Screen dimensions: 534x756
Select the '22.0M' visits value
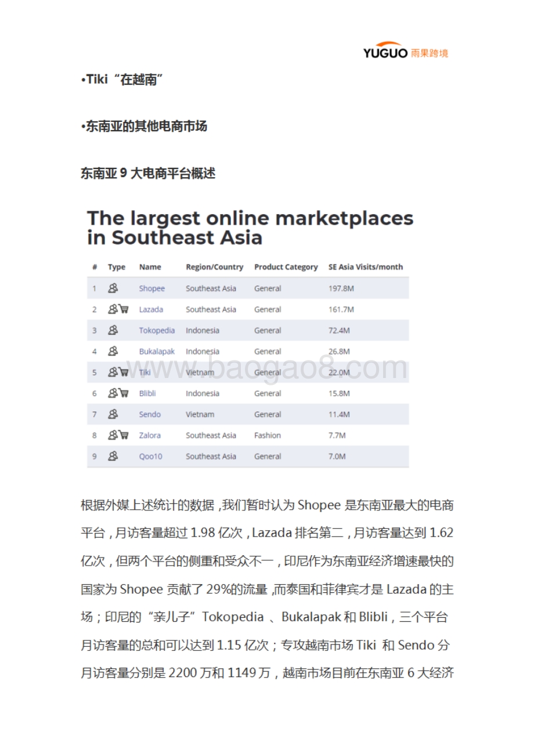click(340, 372)
